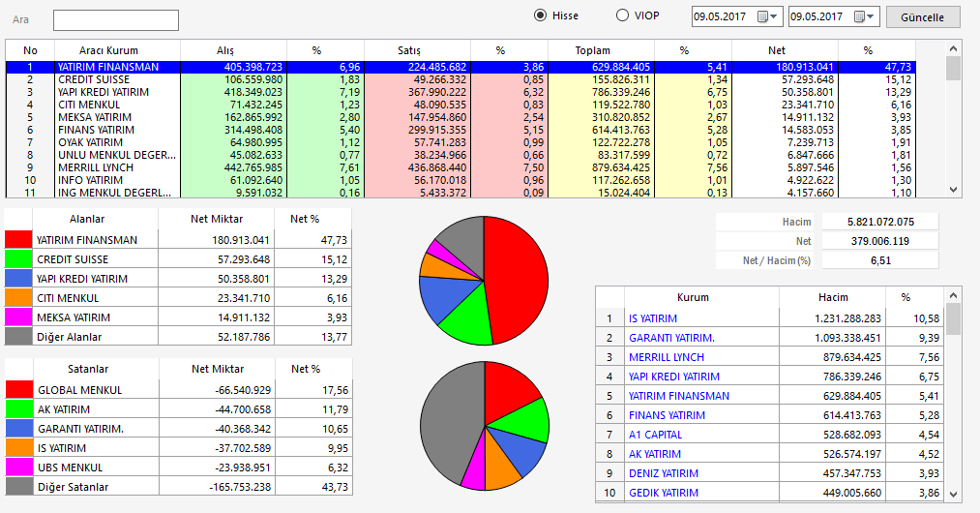This screenshot has height=513, width=980.
Task: Click the green swatch beside CREDIT SUISSE in Alanlar
Action: [18, 259]
